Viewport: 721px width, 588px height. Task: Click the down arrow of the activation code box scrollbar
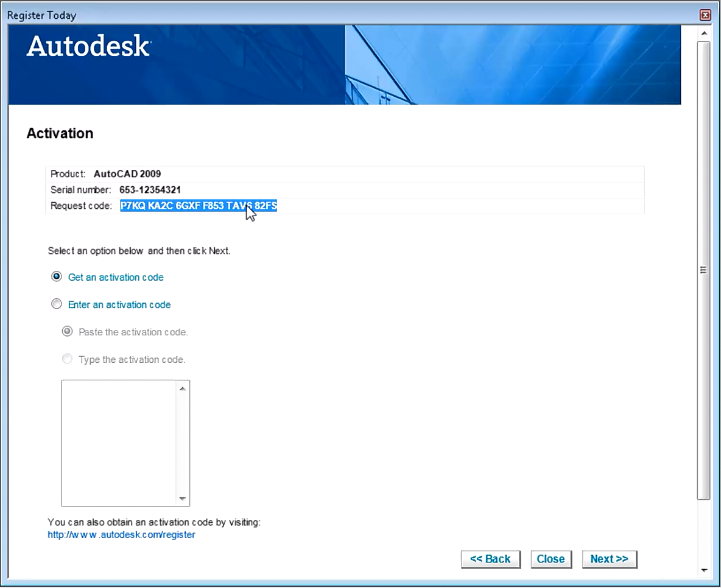click(183, 499)
